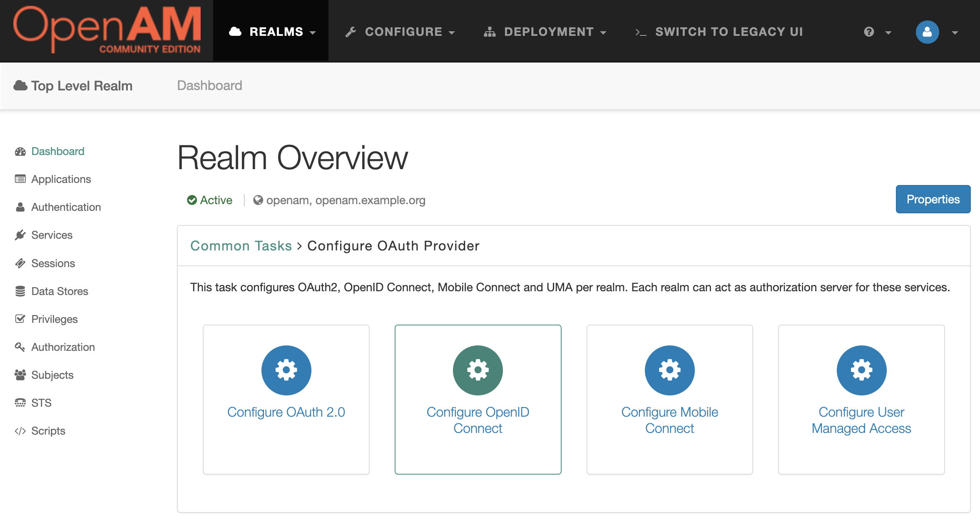Image resolution: width=980 pixels, height=520 pixels.
Task: Click the Configure OpenID Connect gear icon
Action: click(x=478, y=370)
